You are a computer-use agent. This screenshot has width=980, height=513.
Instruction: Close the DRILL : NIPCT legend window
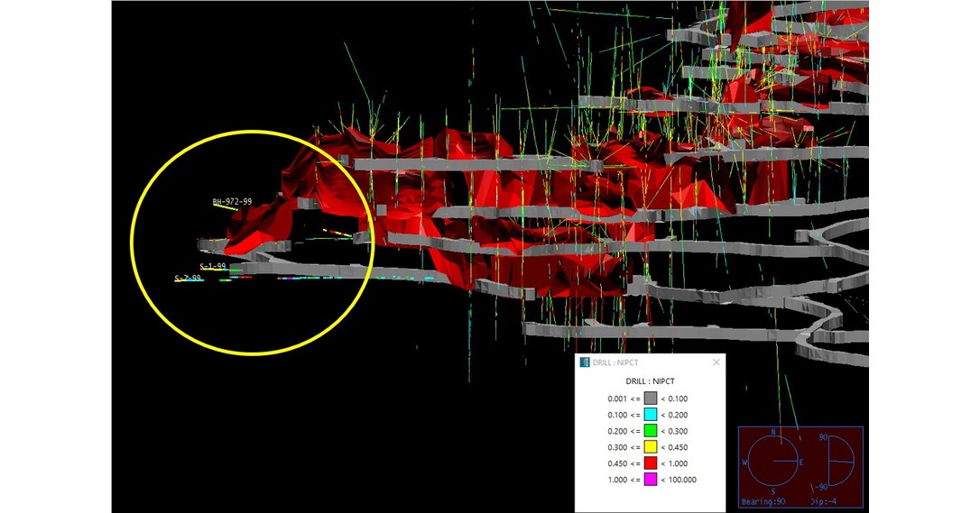(717, 362)
